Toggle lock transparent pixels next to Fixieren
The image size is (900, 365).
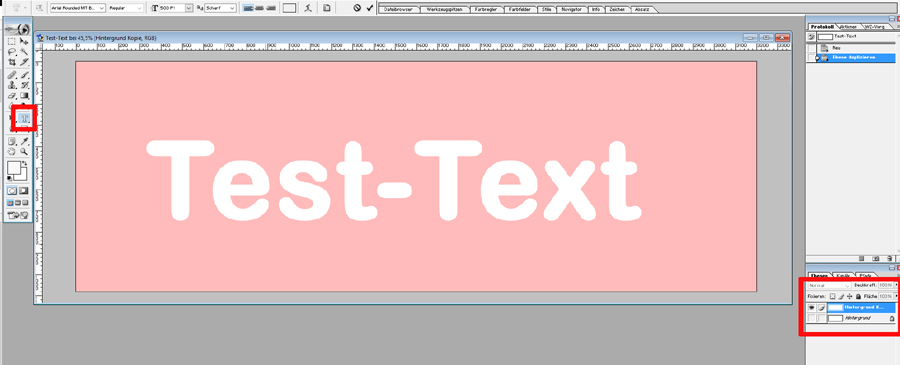(833, 296)
